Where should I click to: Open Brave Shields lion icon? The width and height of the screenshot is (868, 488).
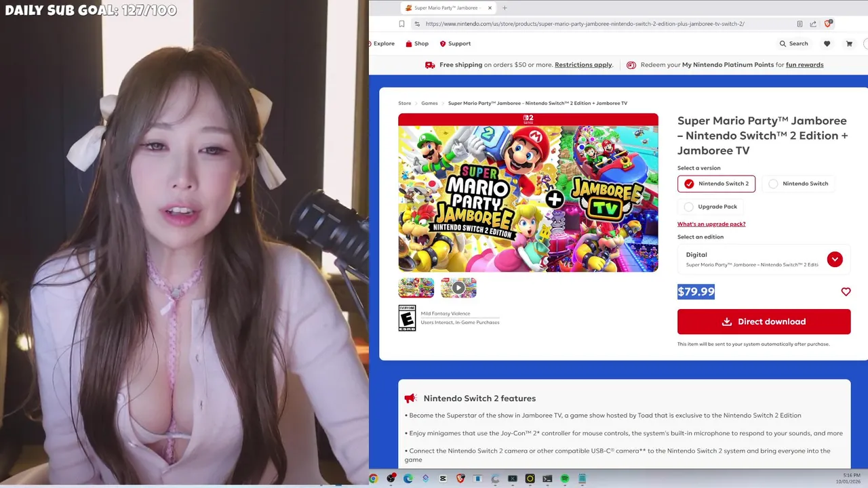[828, 24]
